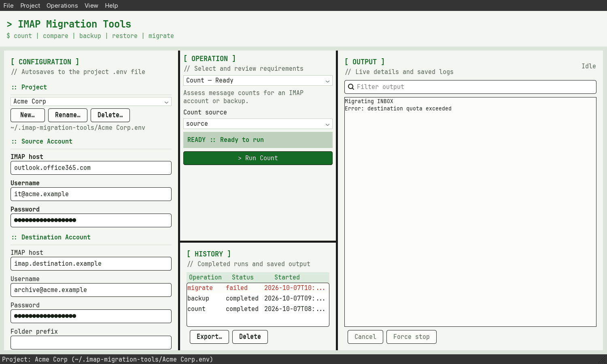The width and height of the screenshot is (607, 364).
Task: Click the Cancel button in Output
Action: 365,337
